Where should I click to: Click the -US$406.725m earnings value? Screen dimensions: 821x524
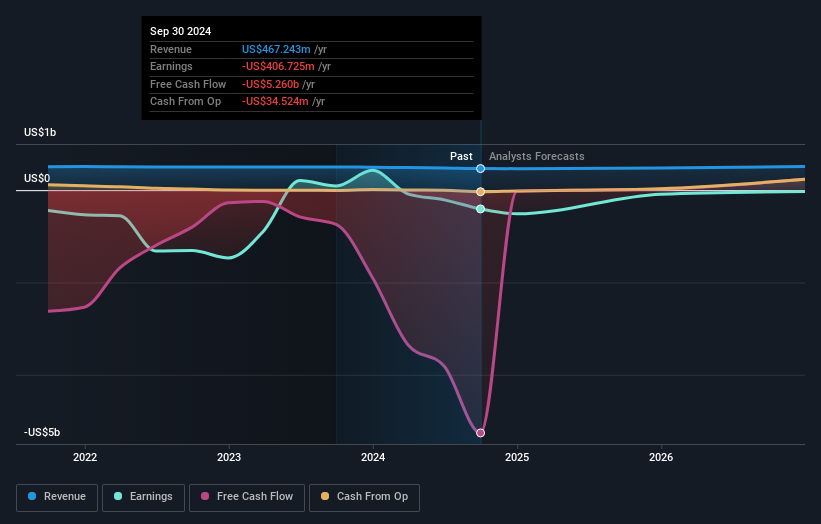pos(278,66)
